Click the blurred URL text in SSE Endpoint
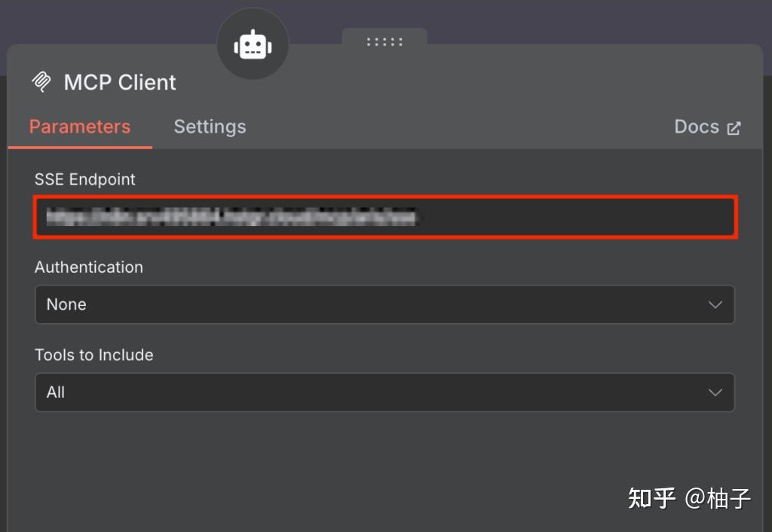 230,218
